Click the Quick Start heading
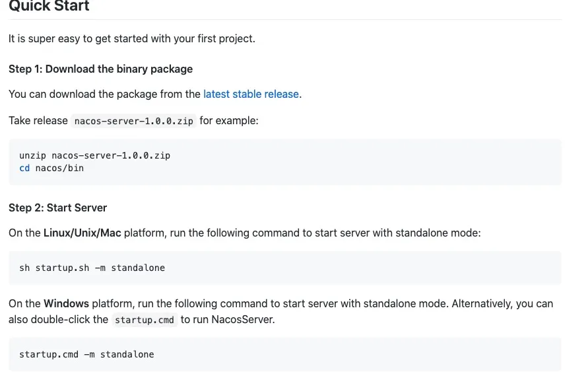 click(49, 7)
